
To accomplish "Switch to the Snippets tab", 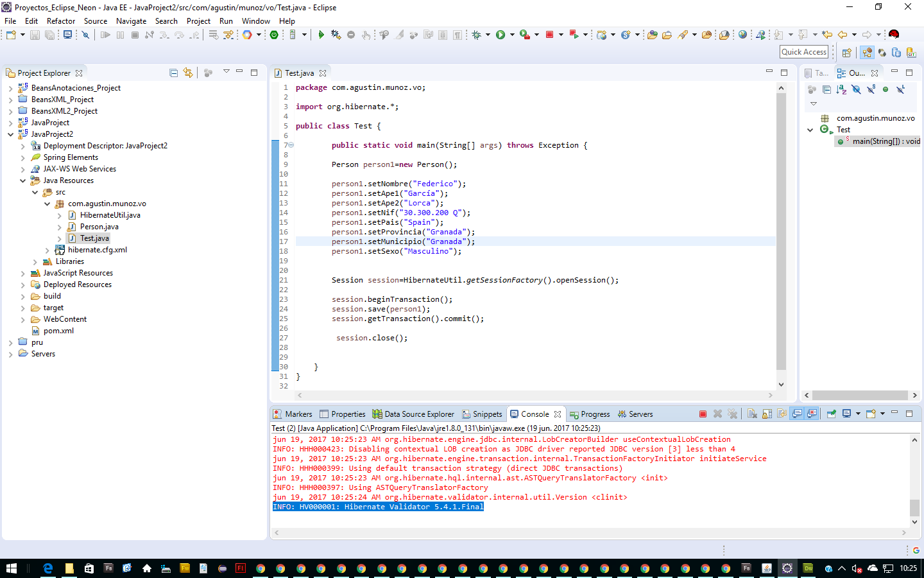I will coord(483,414).
